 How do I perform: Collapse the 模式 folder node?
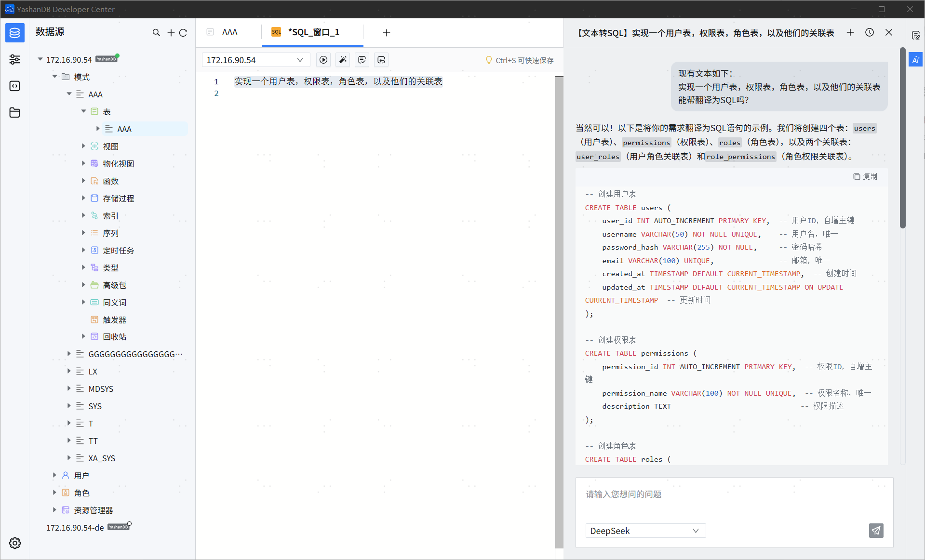[54, 77]
